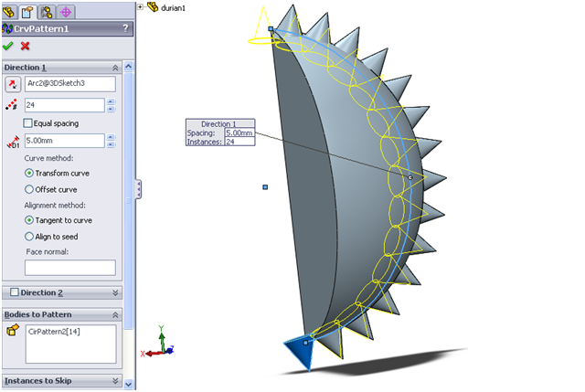The image size is (585, 392).
Task: Open the ConfigurationManager tab
Action: pos(47,12)
